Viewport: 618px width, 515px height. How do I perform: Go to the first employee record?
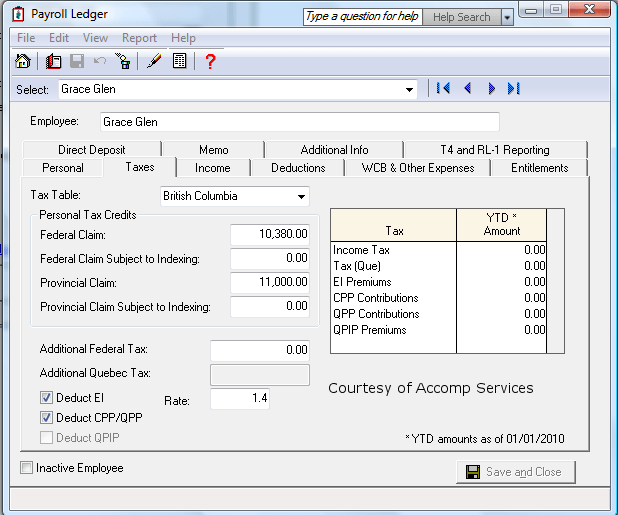click(x=443, y=88)
